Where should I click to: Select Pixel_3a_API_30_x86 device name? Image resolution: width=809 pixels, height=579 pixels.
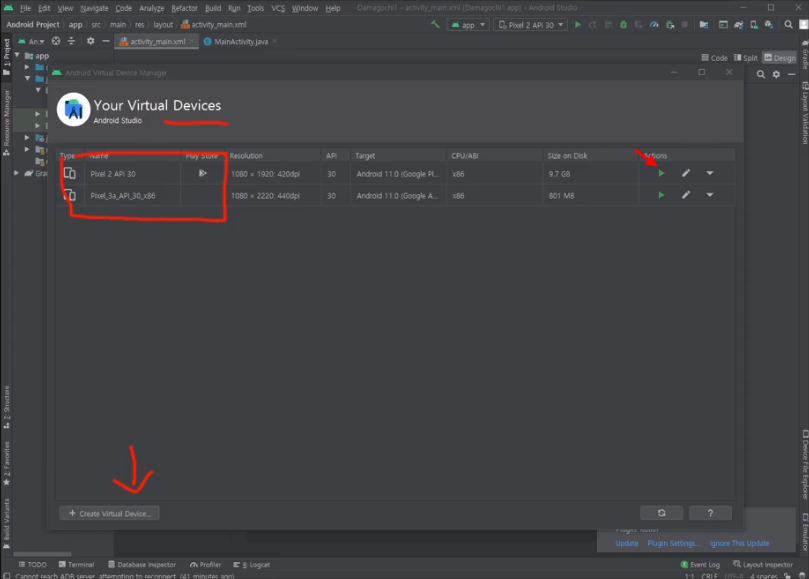[123, 196]
